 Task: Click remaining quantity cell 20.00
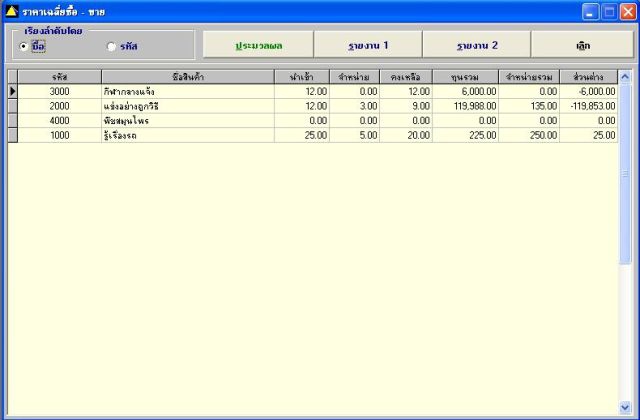coord(406,136)
